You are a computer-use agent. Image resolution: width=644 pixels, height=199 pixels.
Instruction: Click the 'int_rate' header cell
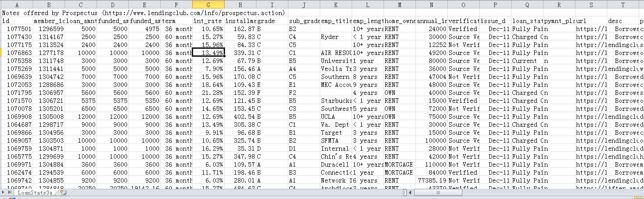click(x=208, y=21)
